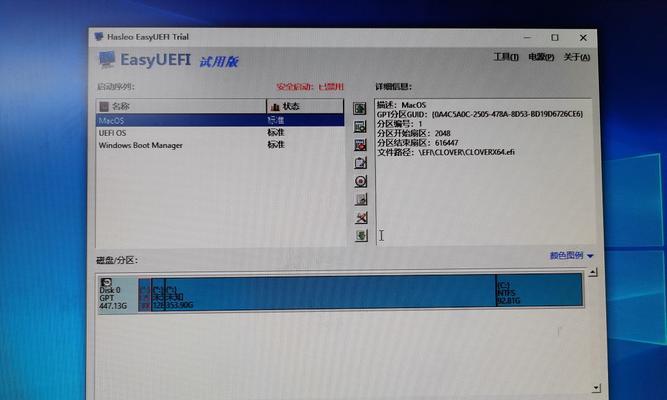Click the edit entry pencil icon
Screen dimensions: 667x400
[360, 163]
